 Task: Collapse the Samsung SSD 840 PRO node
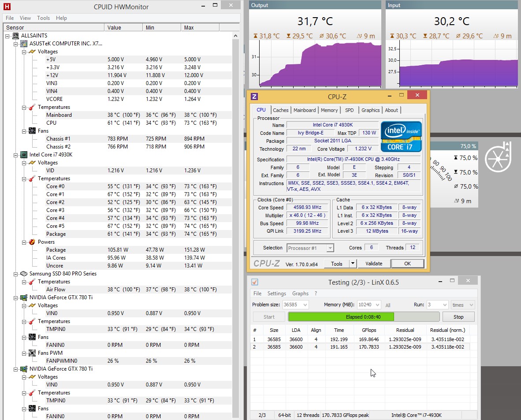[15, 274]
